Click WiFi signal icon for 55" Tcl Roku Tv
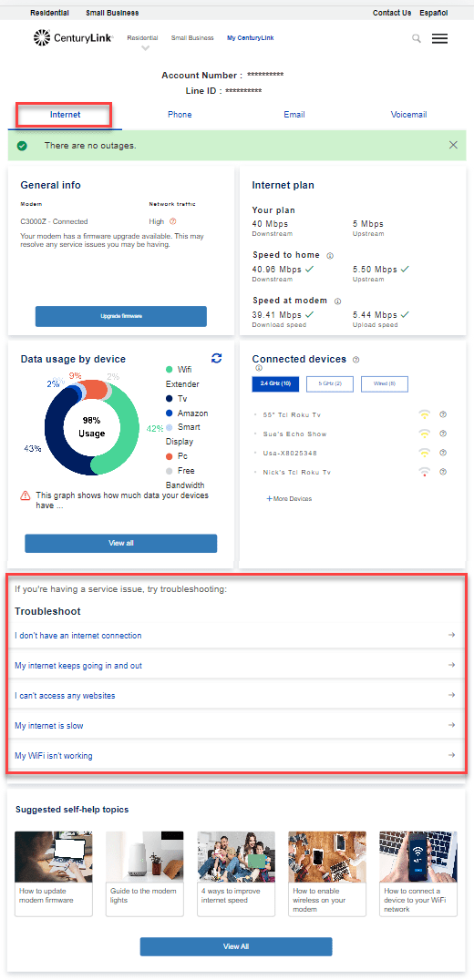 (x=425, y=414)
